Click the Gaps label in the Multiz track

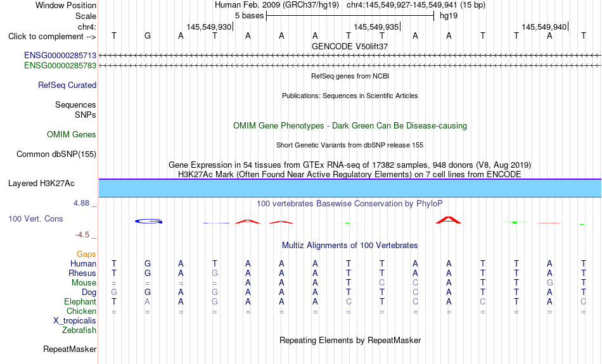tap(86, 254)
